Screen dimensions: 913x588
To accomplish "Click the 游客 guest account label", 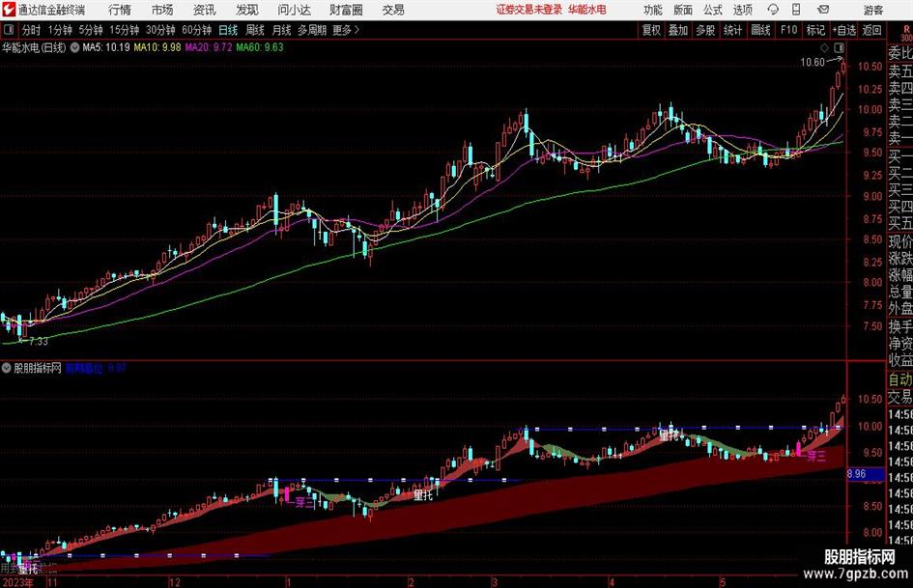I will point(873,10).
